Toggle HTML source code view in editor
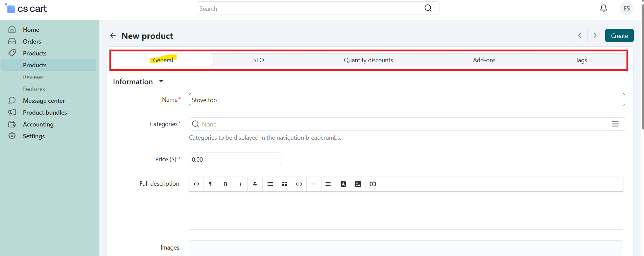The height and width of the screenshot is (256, 644). coord(196,184)
